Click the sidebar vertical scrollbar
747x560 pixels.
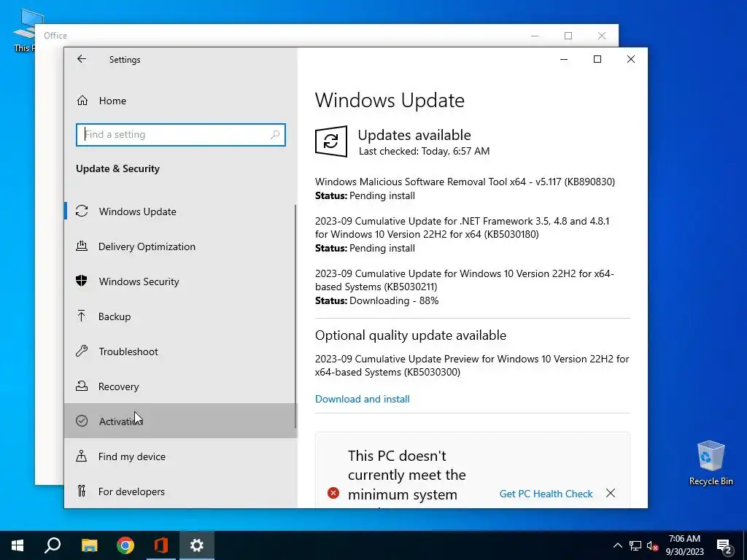coord(295,316)
